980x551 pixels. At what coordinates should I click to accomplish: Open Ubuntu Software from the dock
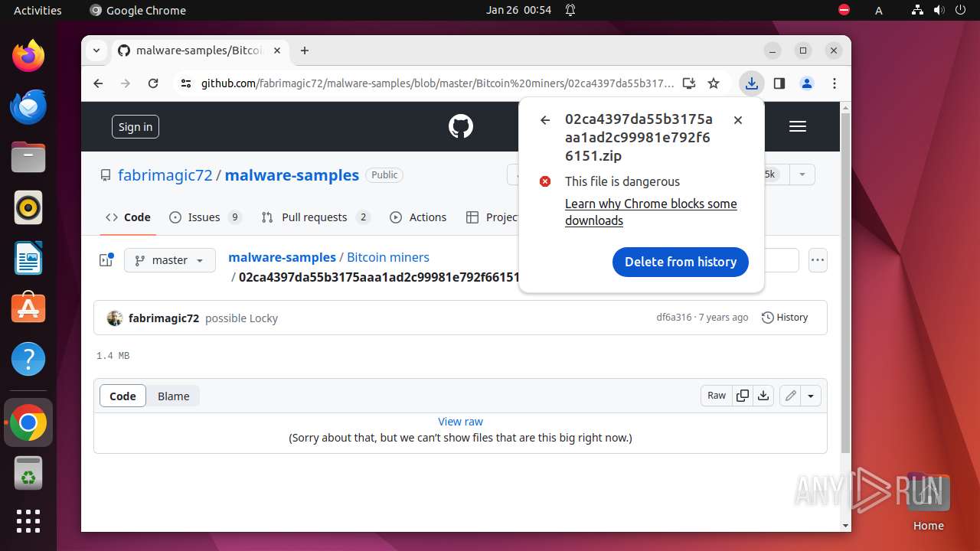[28, 308]
